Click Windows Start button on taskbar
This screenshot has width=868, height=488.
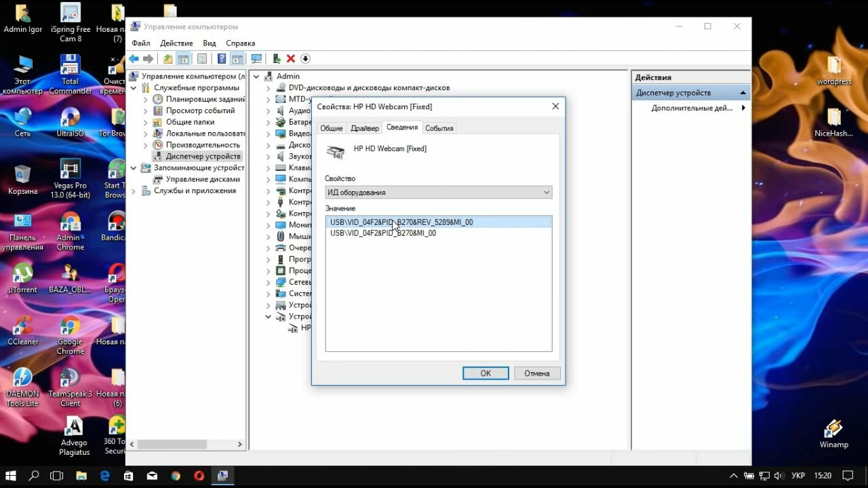tap(11, 476)
